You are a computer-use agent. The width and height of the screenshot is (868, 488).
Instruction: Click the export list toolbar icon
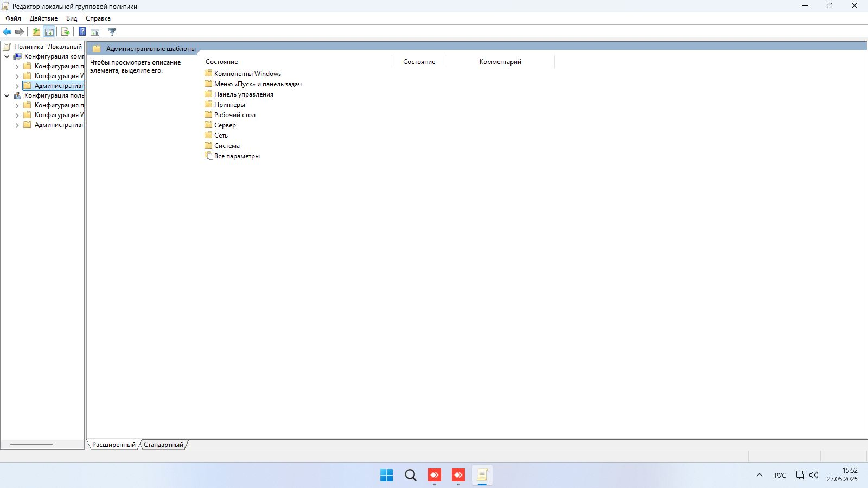66,32
